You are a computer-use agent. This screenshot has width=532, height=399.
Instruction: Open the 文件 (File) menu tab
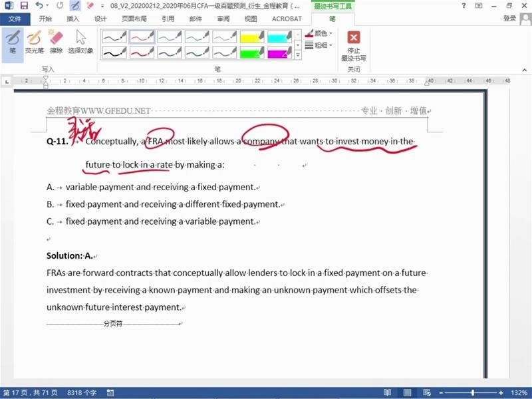15,19
